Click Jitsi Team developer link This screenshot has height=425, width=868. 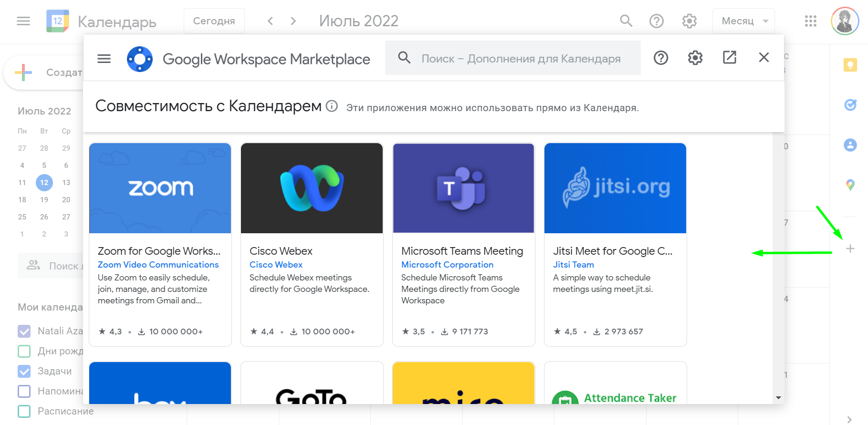pos(574,265)
